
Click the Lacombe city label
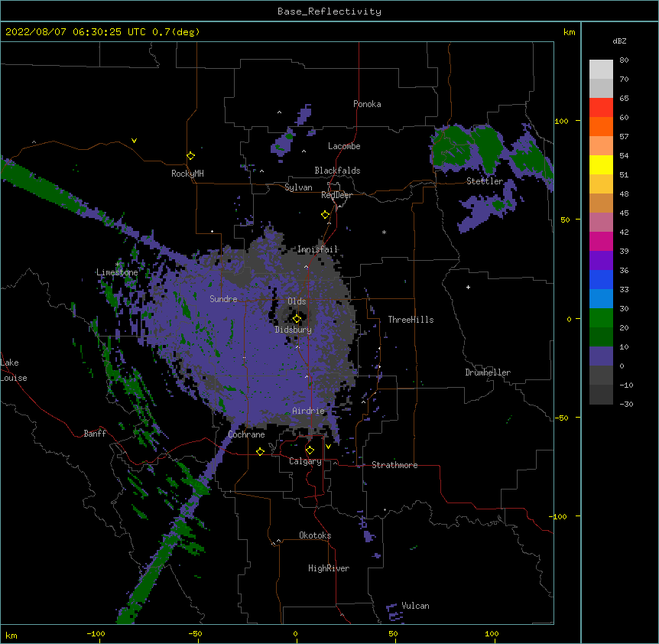point(344,146)
